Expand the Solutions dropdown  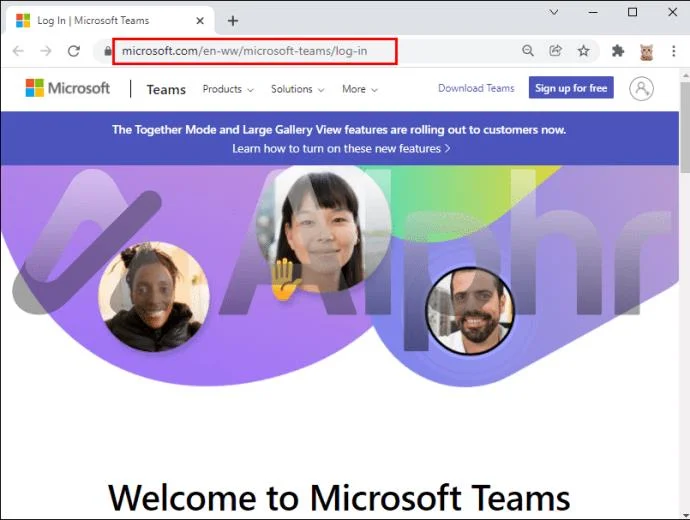(297, 89)
